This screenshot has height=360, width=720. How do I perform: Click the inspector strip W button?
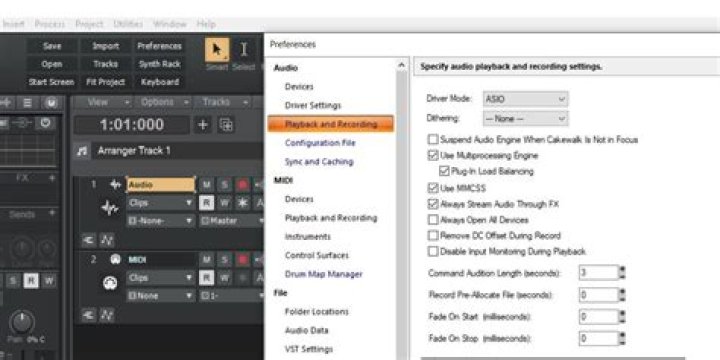[x=48, y=281]
